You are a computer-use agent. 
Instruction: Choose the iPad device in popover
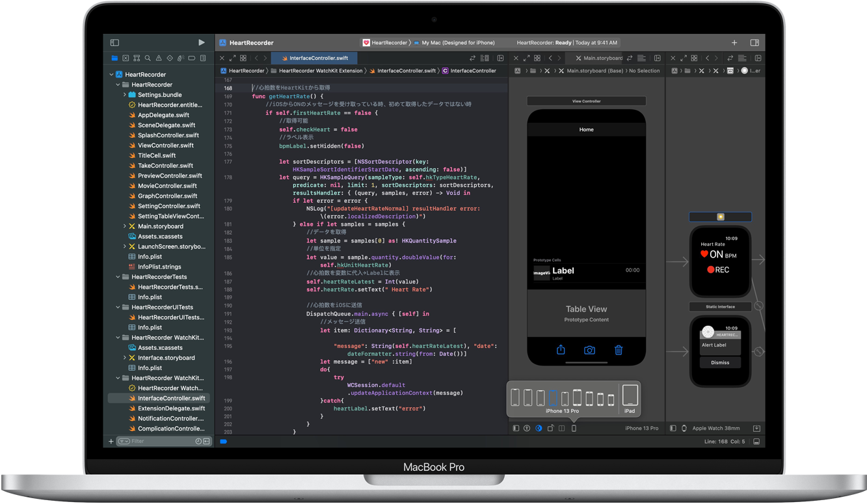tap(630, 398)
